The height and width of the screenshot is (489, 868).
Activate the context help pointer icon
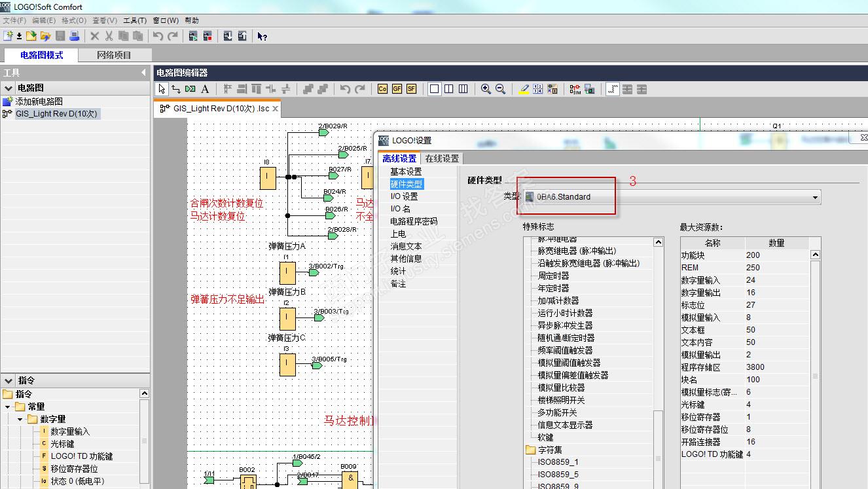point(262,36)
